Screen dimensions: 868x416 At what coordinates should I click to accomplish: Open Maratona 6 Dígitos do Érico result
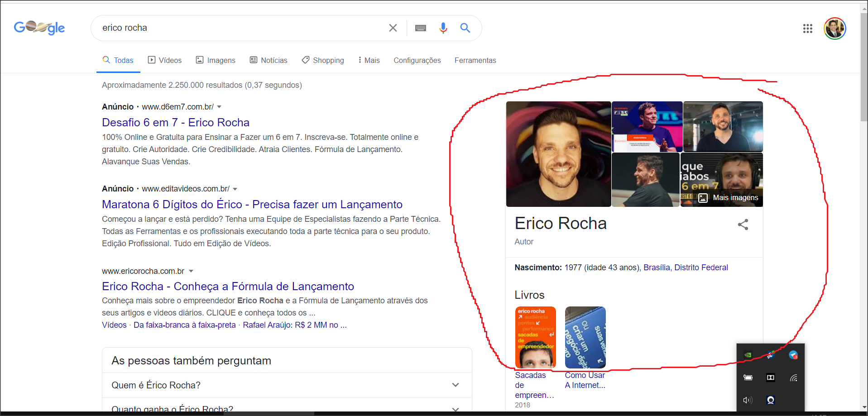coord(252,204)
